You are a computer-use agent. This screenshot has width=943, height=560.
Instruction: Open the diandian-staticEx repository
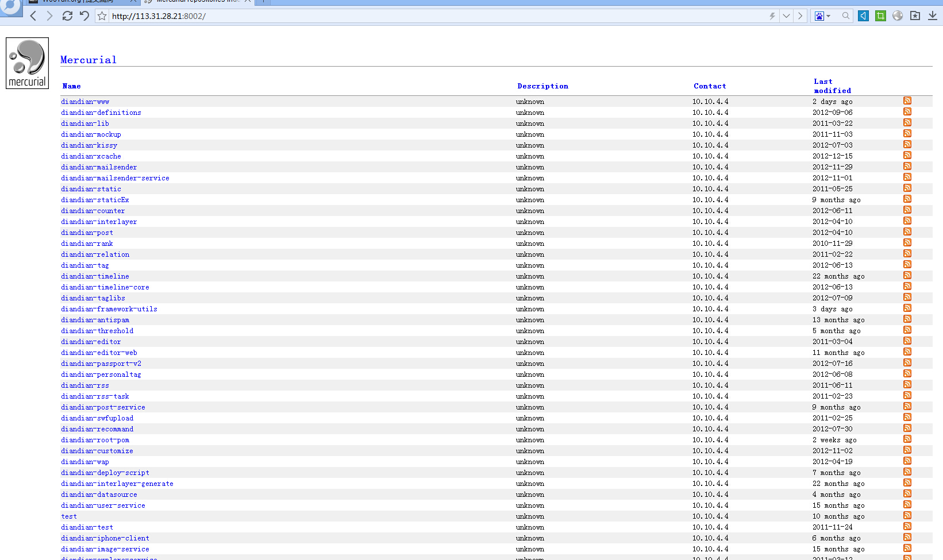pyautogui.click(x=95, y=200)
